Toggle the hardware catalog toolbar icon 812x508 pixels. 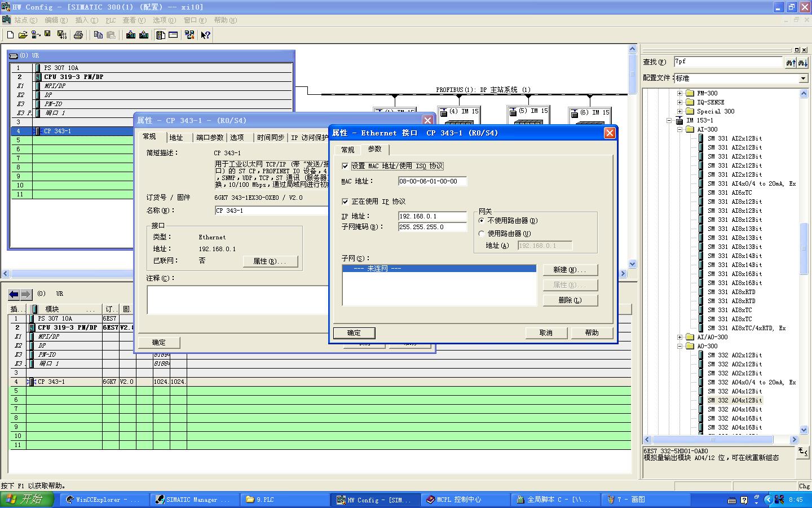point(161,35)
